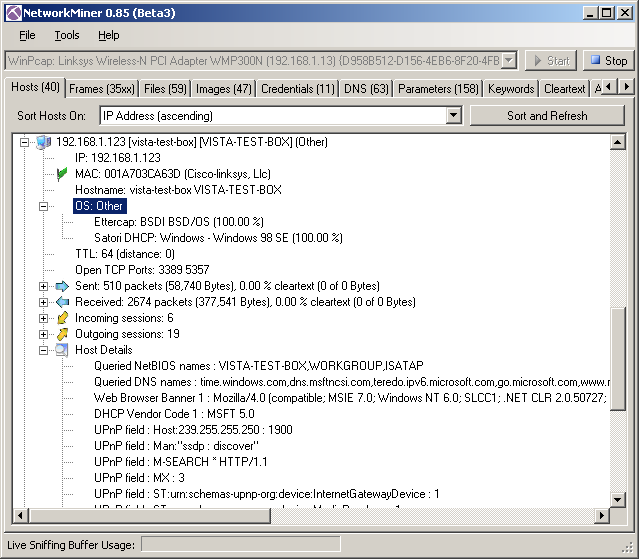Select the TTL: 64 (distance: 0) row

[125, 254]
